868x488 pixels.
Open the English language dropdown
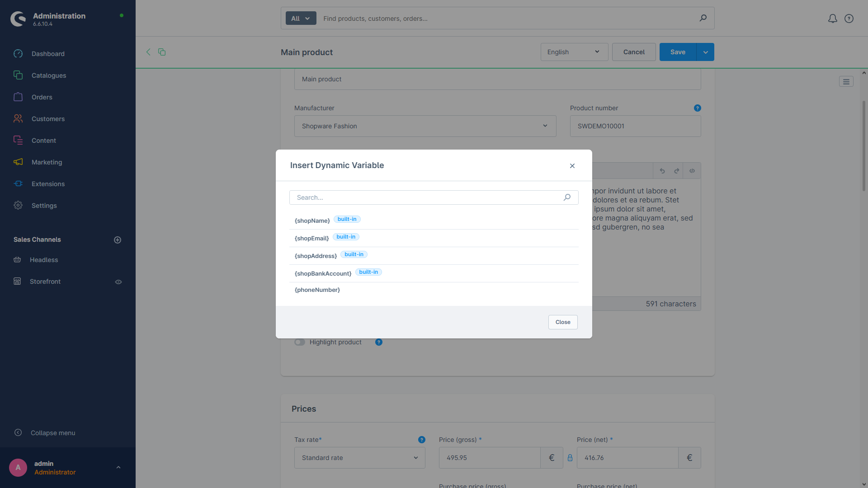(x=574, y=52)
